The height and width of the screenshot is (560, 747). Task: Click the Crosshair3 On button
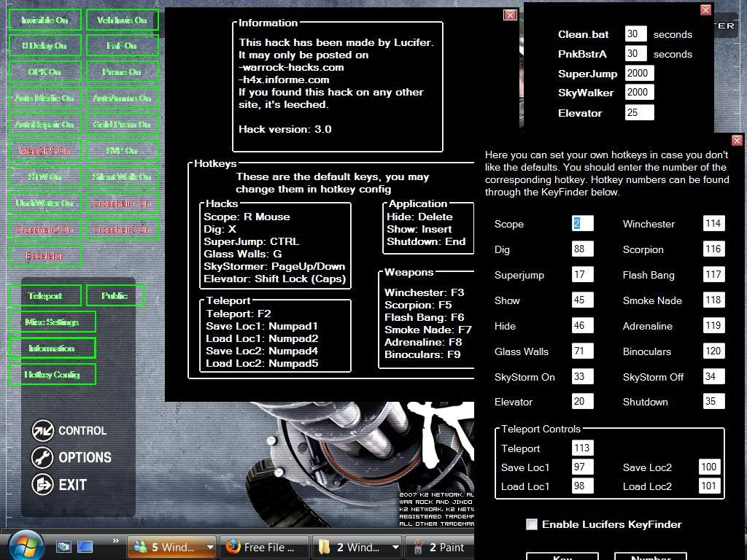[122, 229]
